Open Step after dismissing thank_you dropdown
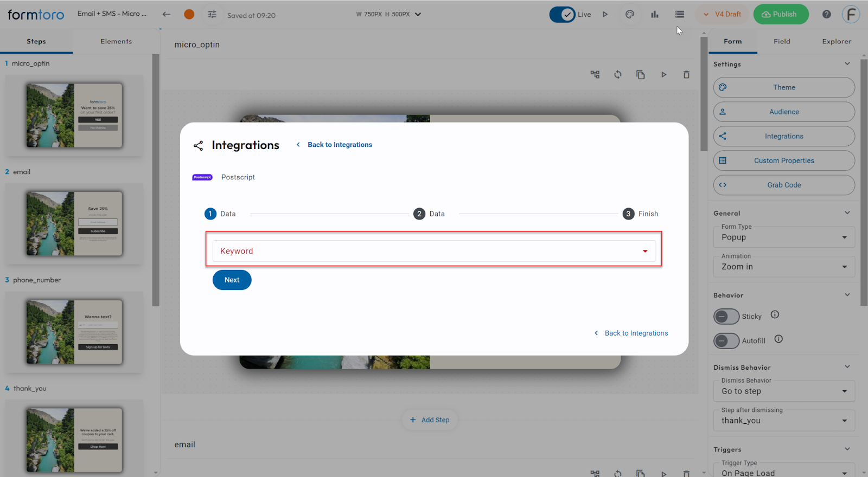Screen dimensions: 868x477 784,421
